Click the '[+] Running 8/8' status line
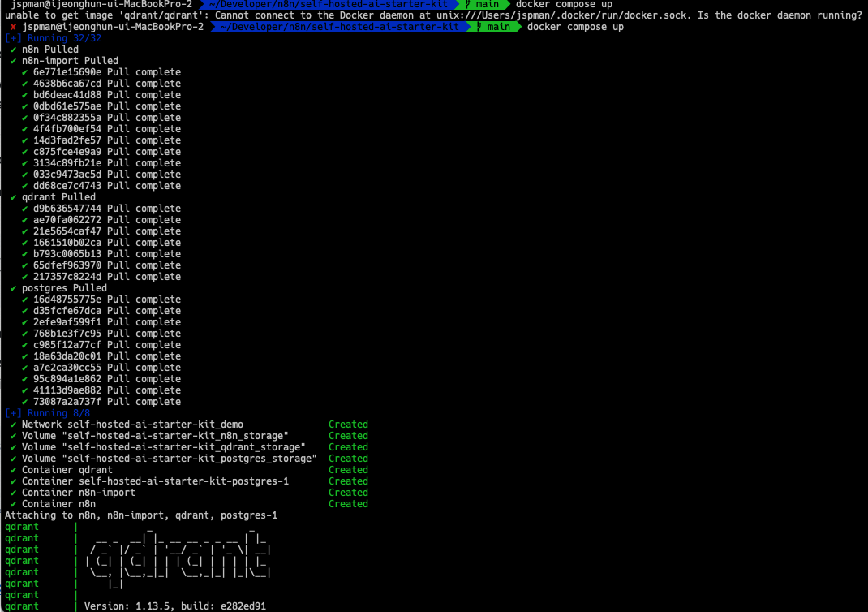The image size is (868, 612). [47, 413]
